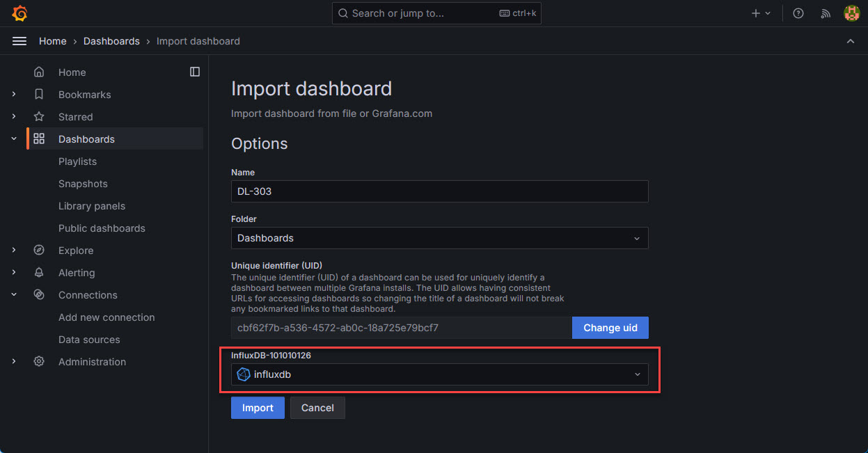Click the Connections plug icon
This screenshot has height=453, width=868.
(39, 294)
